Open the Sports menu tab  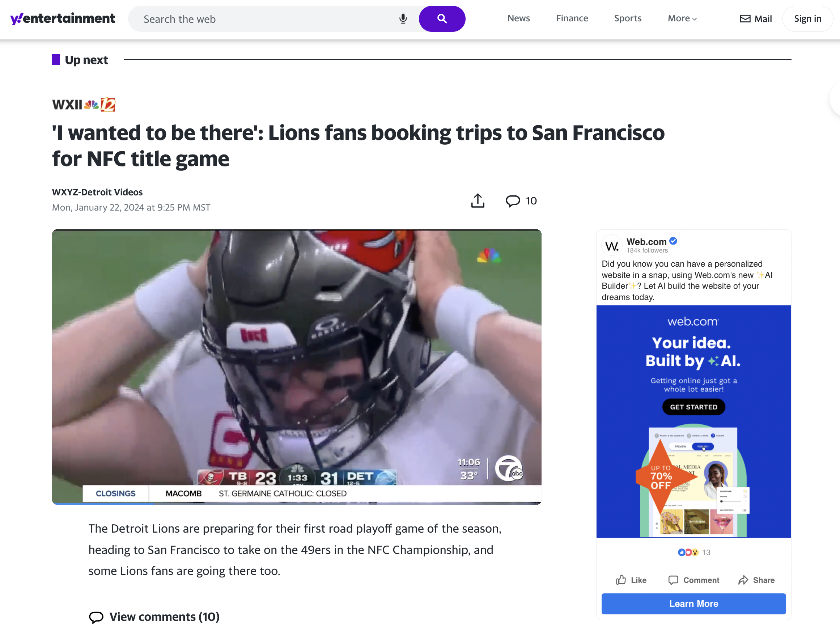point(627,18)
